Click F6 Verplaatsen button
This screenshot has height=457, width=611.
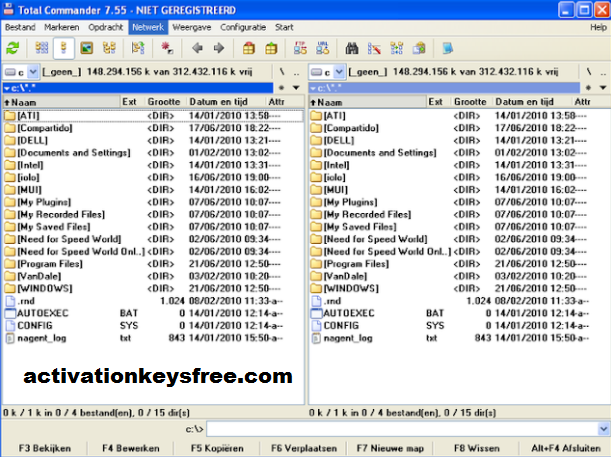(x=304, y=448)
